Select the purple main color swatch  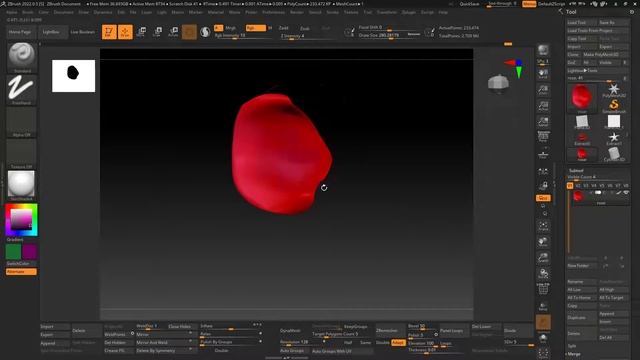[29, 252]
